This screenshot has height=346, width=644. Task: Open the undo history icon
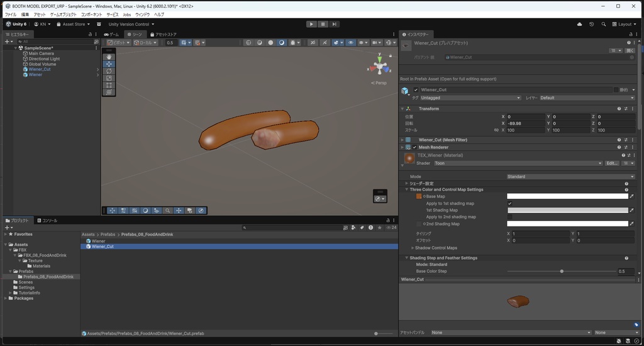point(591,25)
